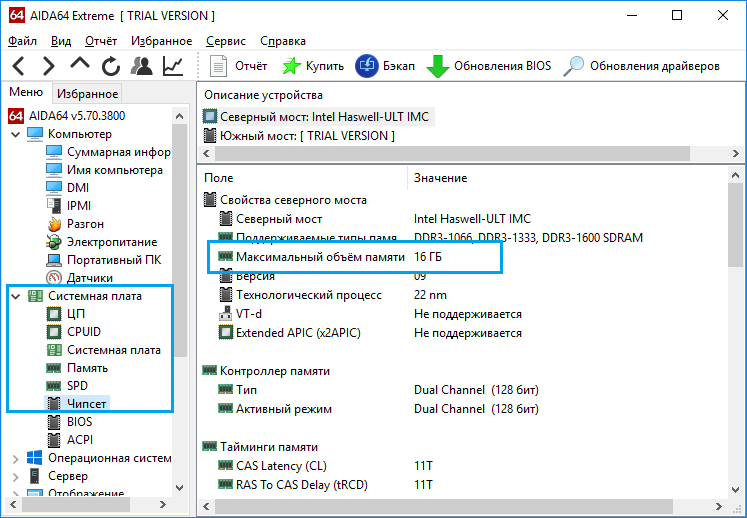This screenshot has height=518, width=747.
Task: Select the SPD tree item
Action: [x=67, y=386]
